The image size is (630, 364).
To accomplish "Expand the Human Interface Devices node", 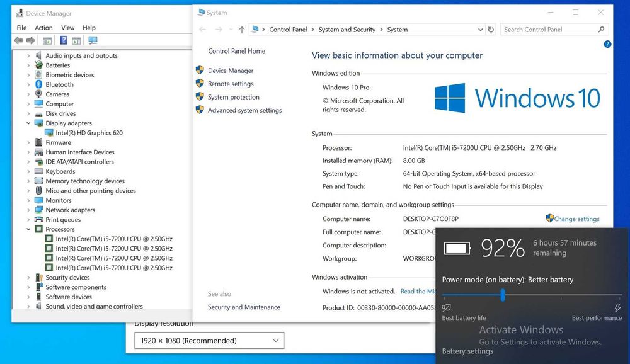I will 28,152.
